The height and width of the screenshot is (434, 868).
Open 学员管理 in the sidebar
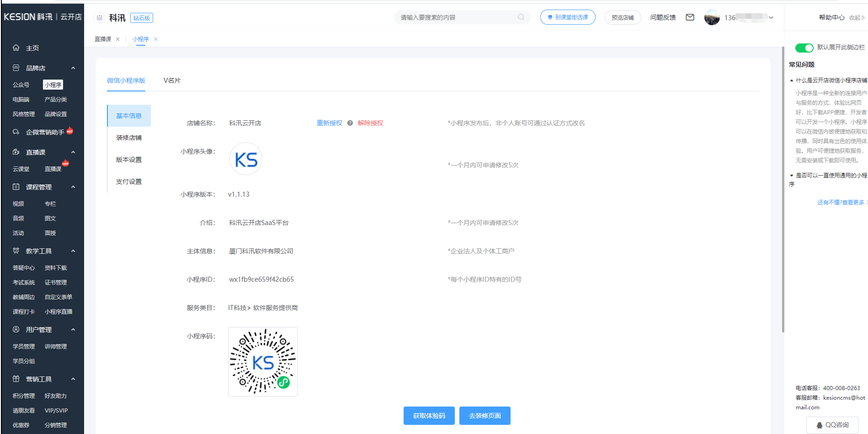click(x=24, y=346)
